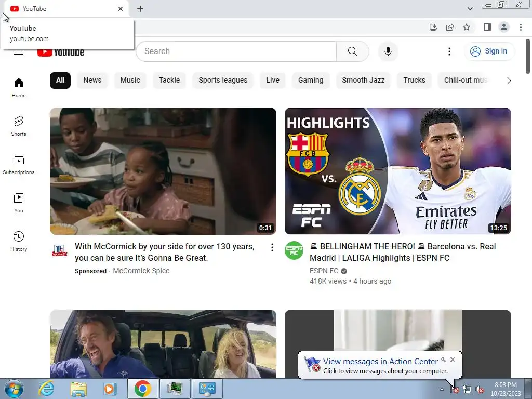The image size is (532, 399).
Task: Open the car laughing video thumbnail
Action: (163, 344)
